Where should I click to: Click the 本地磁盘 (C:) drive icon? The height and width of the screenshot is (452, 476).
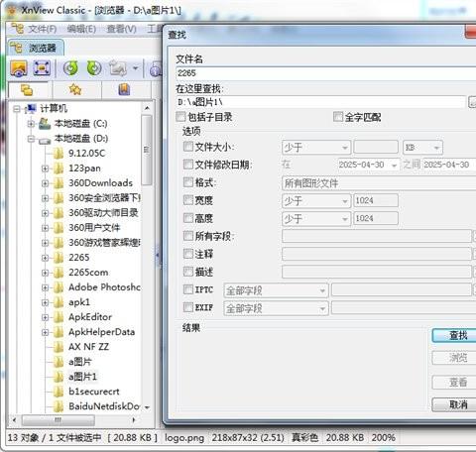45,124
